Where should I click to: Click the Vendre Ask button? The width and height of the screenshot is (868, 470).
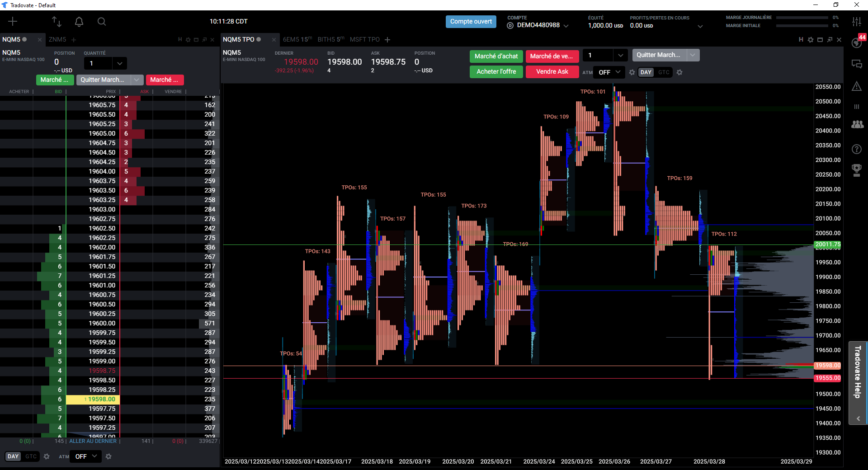552,71
